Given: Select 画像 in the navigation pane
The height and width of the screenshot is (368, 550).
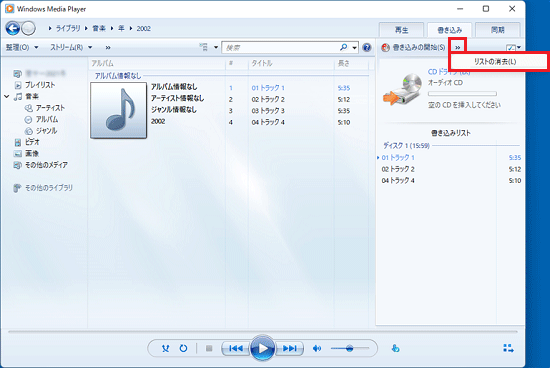Looking at the screenshot, I should point(32,154).
